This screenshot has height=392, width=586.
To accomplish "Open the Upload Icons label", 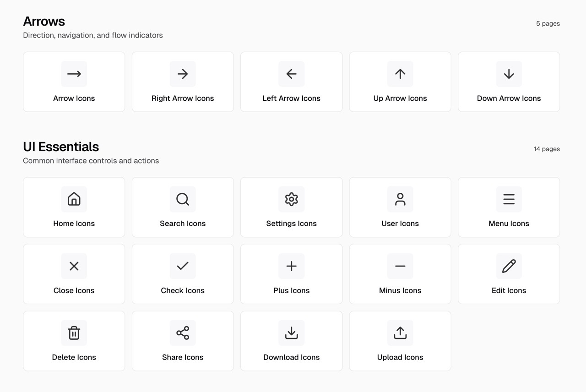I will [400, 357].
